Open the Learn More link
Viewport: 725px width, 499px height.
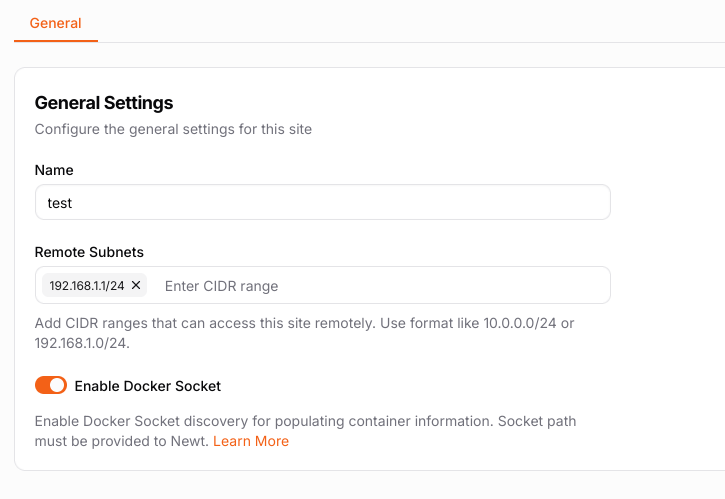coord(251,441)
